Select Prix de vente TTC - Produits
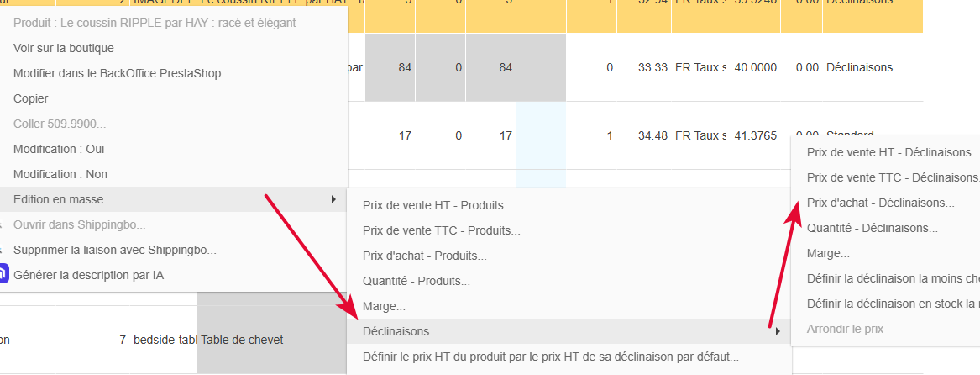This screenshot has height=375, width=980. coord(441,230)
